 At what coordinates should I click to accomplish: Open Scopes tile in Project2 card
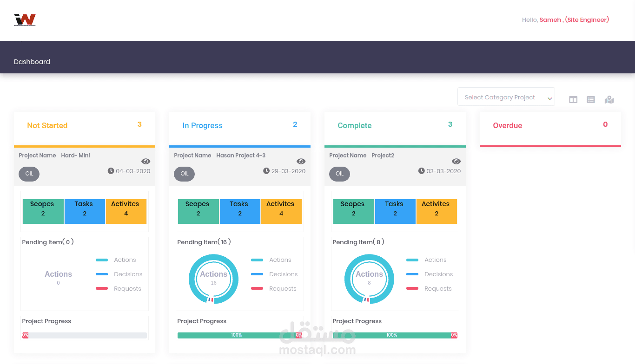coord(353,211)
